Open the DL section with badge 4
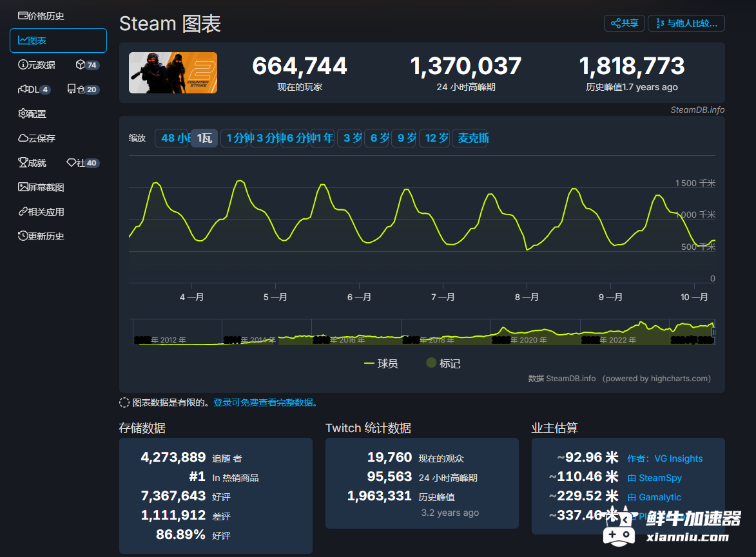The width and height of the screenshot is (756, 557). pyautogui.click(x=34, y=90)
